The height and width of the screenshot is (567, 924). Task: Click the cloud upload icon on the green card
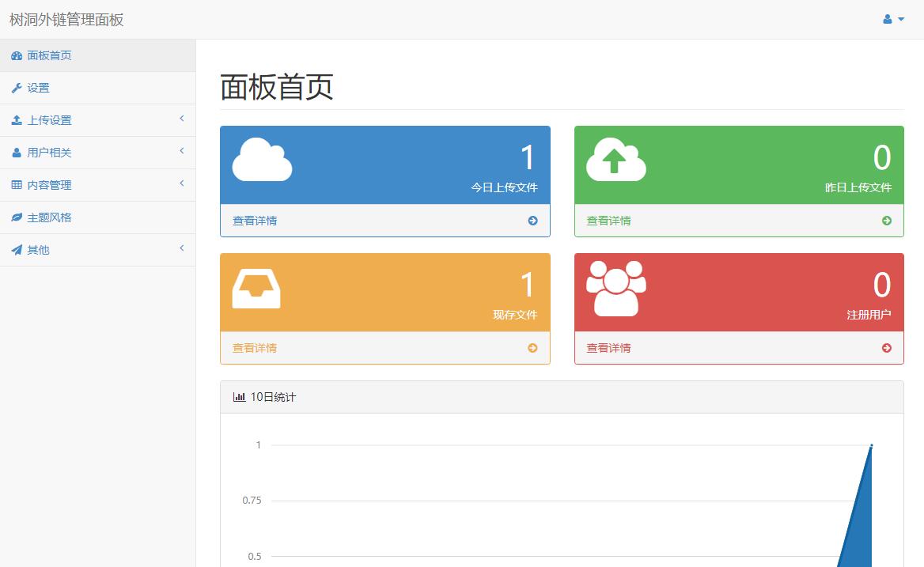(616, 160)
